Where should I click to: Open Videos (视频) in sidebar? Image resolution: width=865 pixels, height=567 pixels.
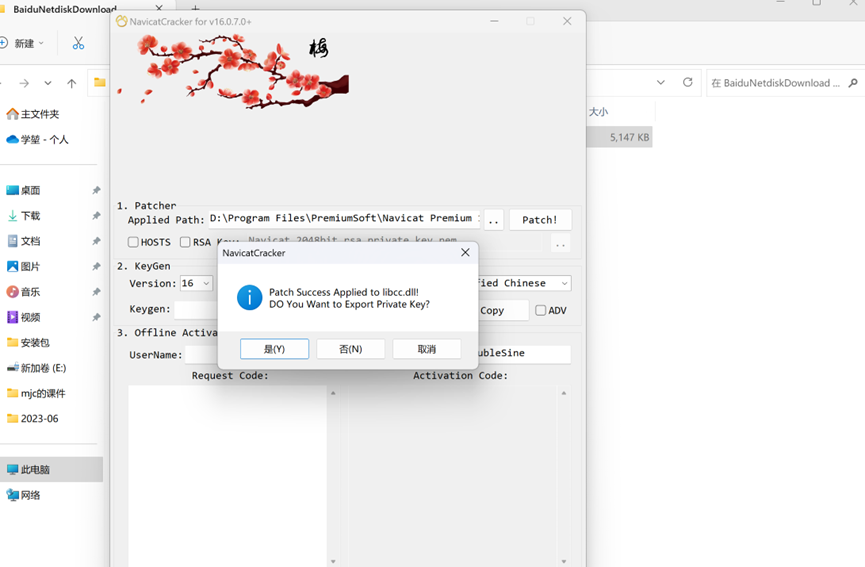pos(23,317)
